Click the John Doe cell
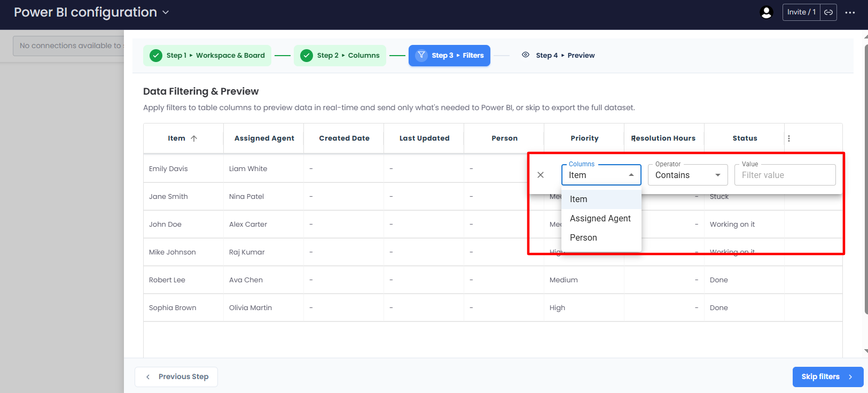Image resolution: width=868 pixels, height=393 pixels. (183, 225)
